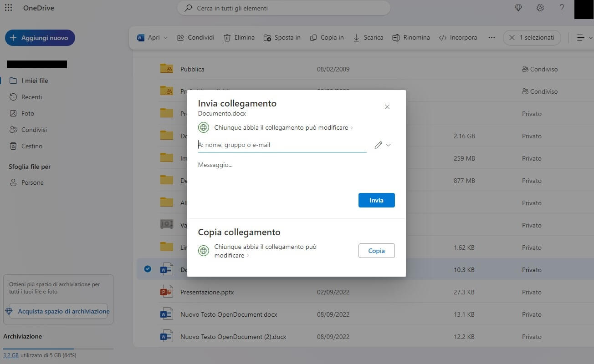Viewport: 594px width, 364px height.
Task: Open Acquista spazio di archiviazione link
Action: (x=63, y=311)
